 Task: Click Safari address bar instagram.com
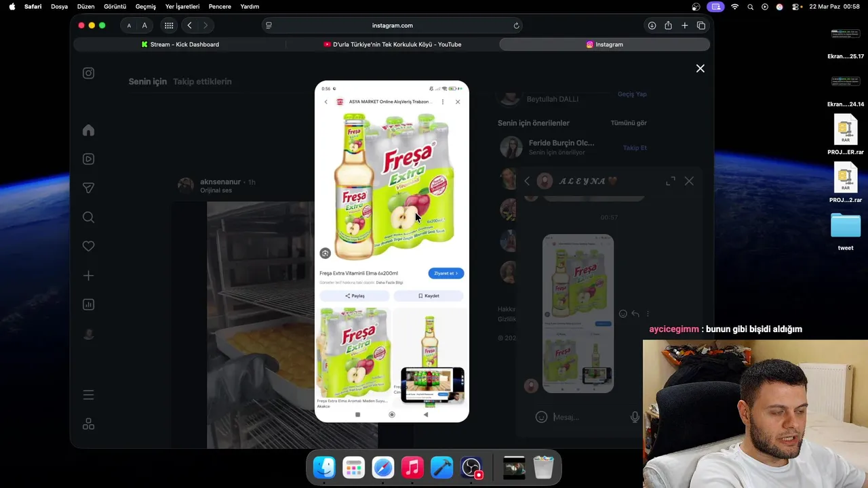click(393, 25)
